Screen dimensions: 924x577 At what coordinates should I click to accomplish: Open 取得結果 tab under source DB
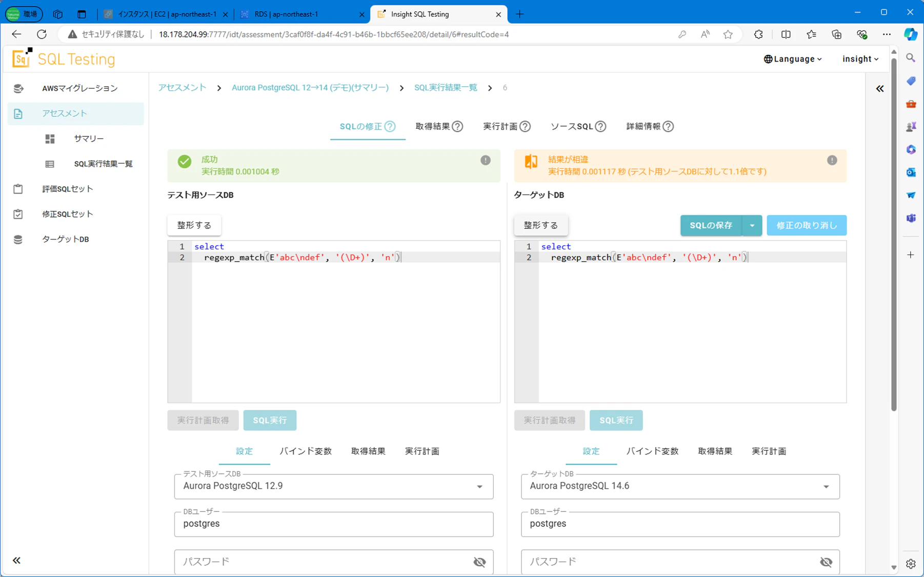tap(368, 451)
